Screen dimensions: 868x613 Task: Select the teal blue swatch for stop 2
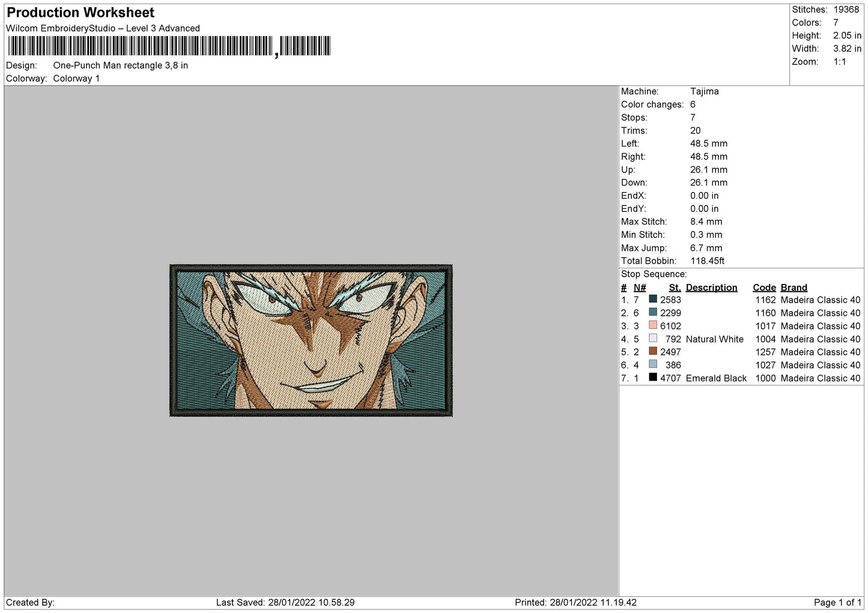coord(653,312)
